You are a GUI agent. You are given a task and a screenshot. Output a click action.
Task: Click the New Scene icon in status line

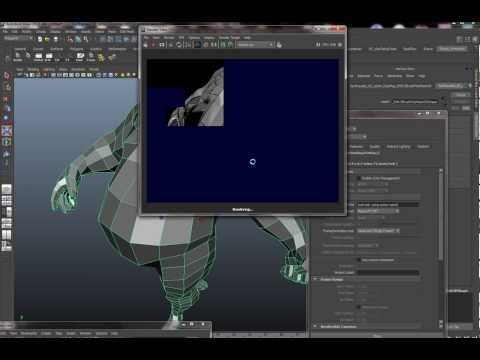click(x=40, y=39)
